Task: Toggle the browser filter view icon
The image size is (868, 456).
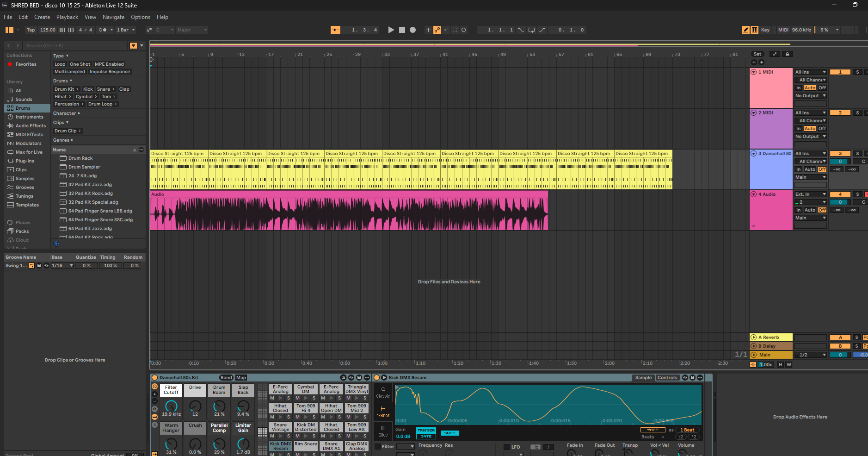Action: 133,45
